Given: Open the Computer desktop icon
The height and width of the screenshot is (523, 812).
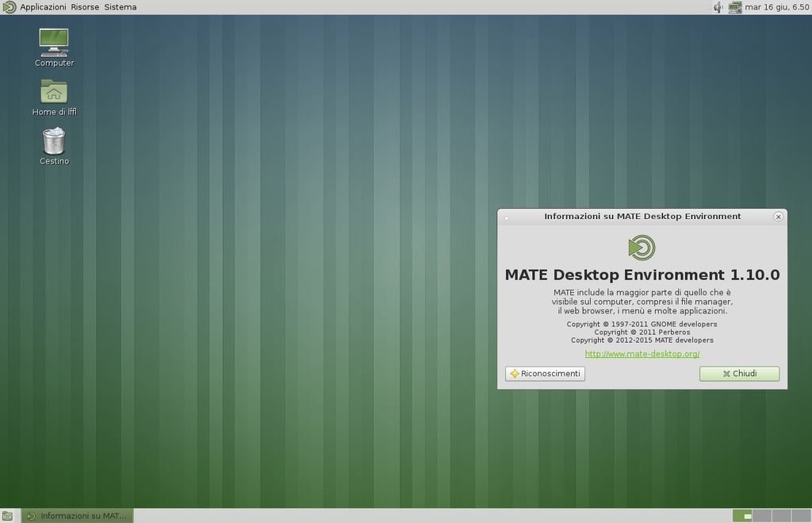Looking at the screenshot, I should 54,43.
